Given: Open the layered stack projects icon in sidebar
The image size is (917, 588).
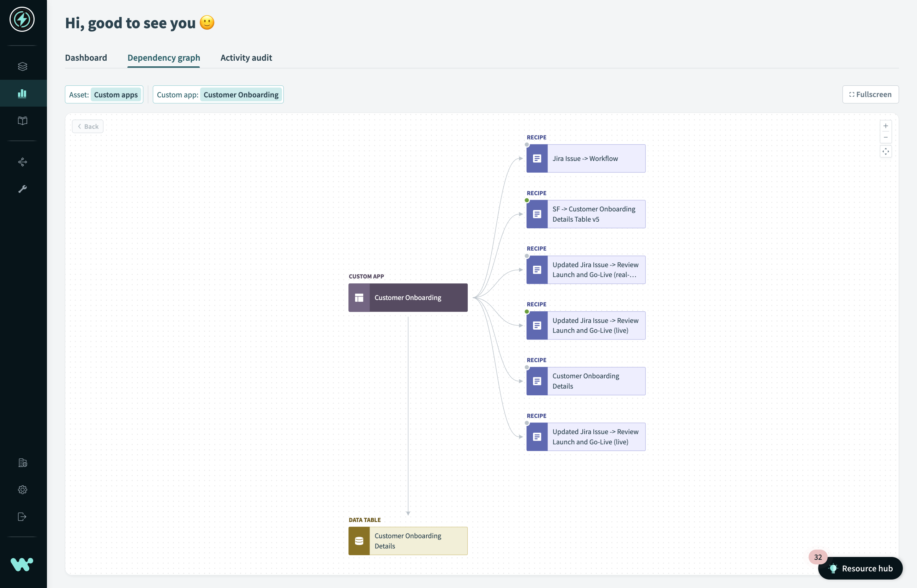Looking at the screenshot, I should point(22,66).
